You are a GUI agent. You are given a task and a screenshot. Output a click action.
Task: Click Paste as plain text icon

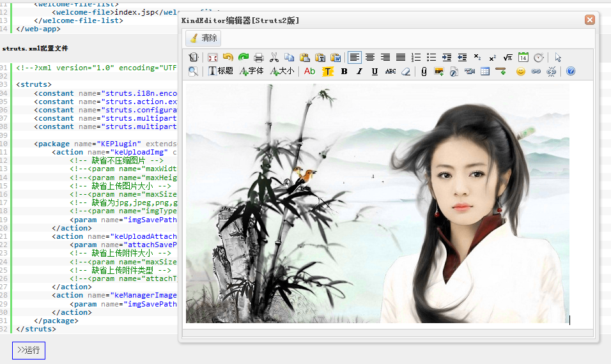pyautogui.click(x=320, y=57)
